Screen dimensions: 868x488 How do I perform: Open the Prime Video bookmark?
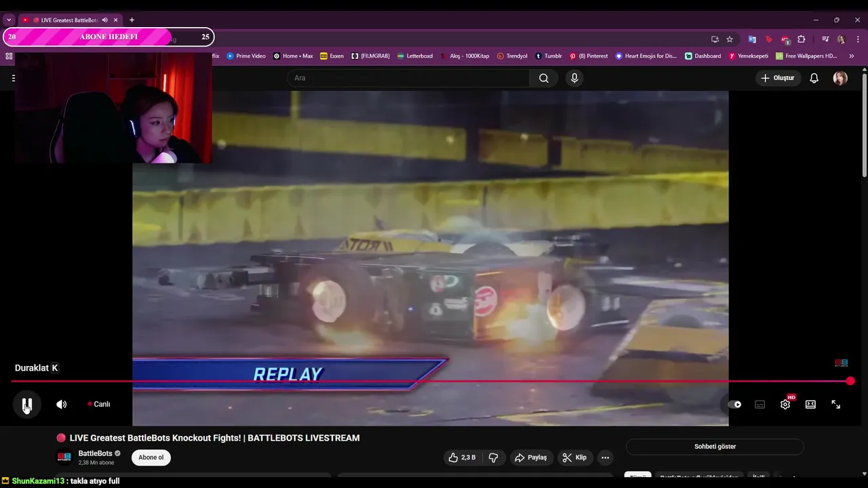(x=246, y=56)
